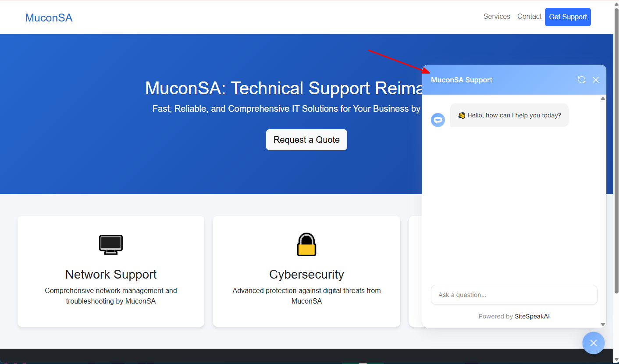Viewport: 619px width, 364px height.
Task: Click the MuconSA logo in the header
Action: pyautogui.click(x=49, y=18)
